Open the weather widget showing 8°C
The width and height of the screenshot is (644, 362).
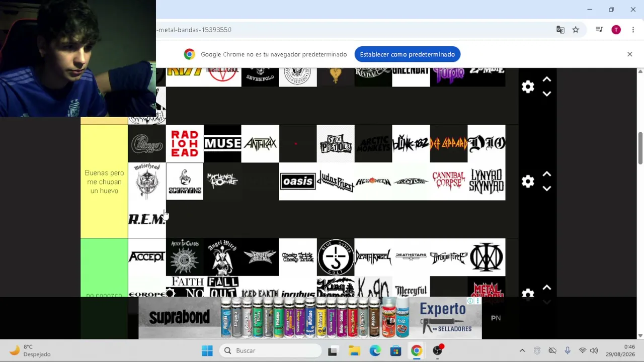point(31,350)
